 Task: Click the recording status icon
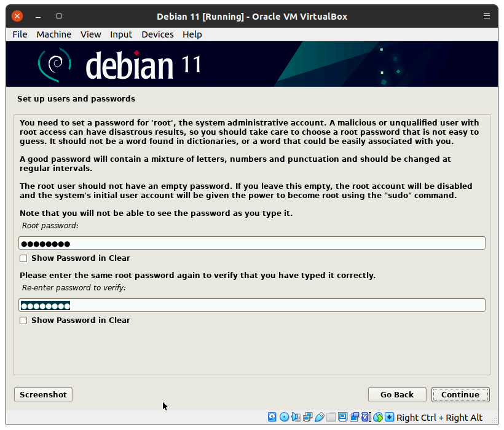(354, 417)
